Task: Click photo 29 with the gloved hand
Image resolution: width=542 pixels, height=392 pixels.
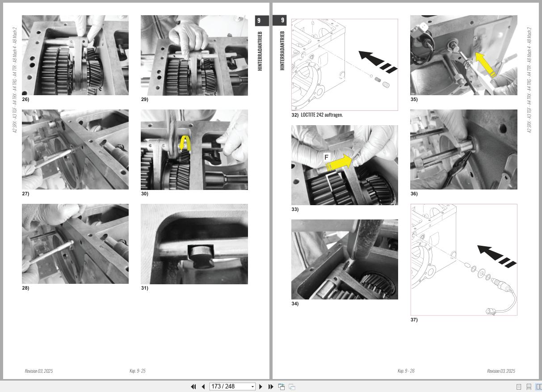Action: pos(194,55)
